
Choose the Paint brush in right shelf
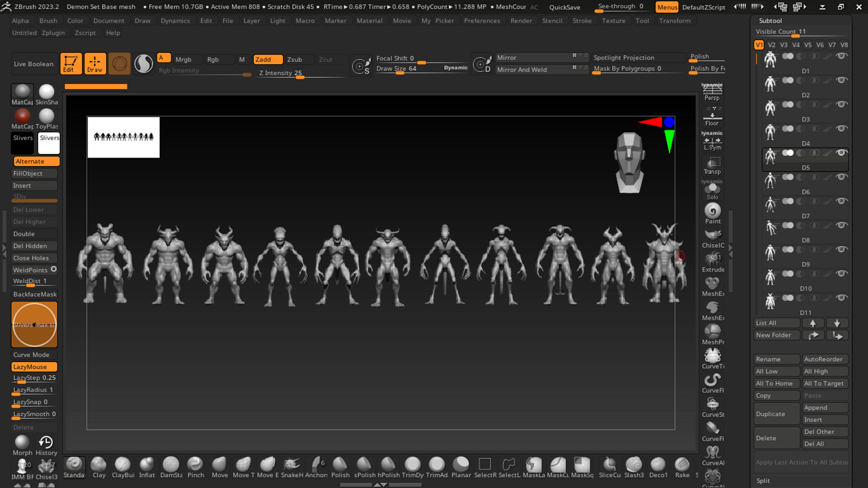pyautogui.click(x=713, y=213)
